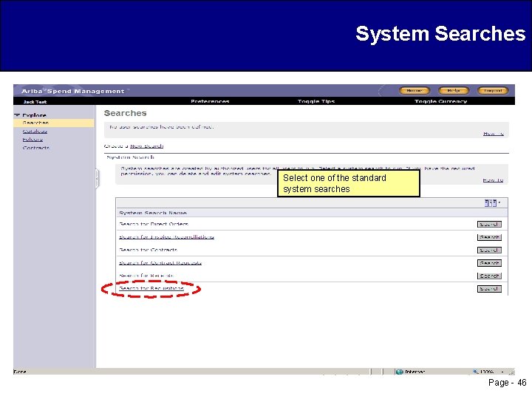Open Contracts in the Explore sidebar
This screenshot has height=399, width=532.
click(x=36, y=148)
